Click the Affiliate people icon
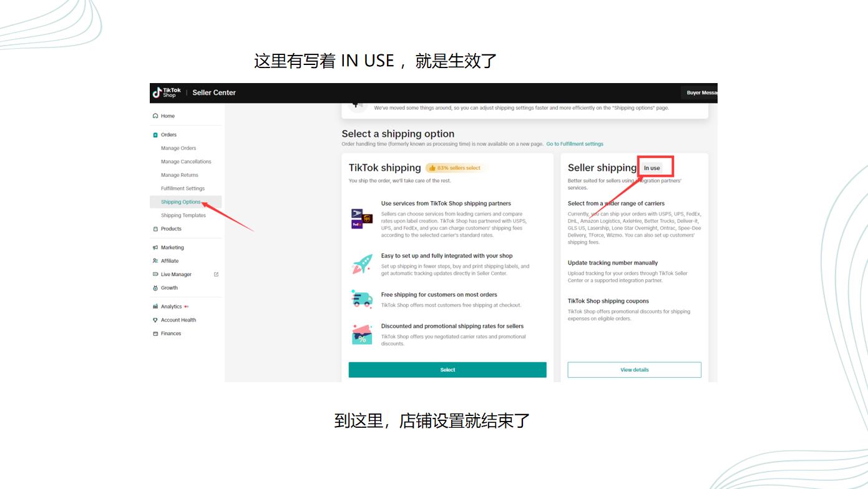 tap(155, 261)
